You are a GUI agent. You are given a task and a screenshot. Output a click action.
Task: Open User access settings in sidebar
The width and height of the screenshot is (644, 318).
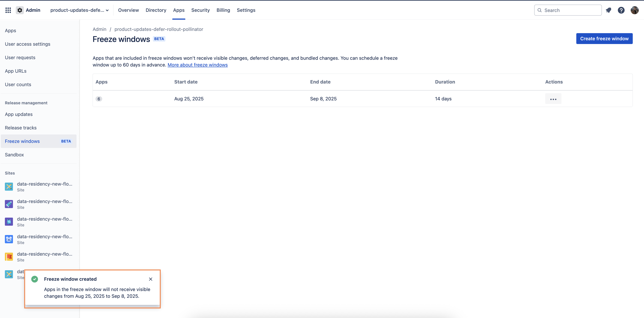click(x=38, y=44)
